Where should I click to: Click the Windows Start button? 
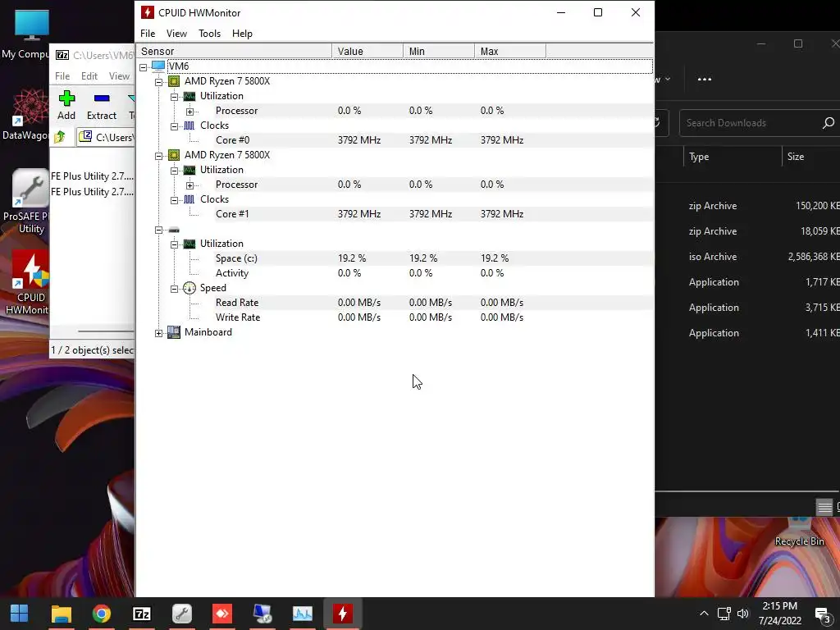(x=20, y=614)
